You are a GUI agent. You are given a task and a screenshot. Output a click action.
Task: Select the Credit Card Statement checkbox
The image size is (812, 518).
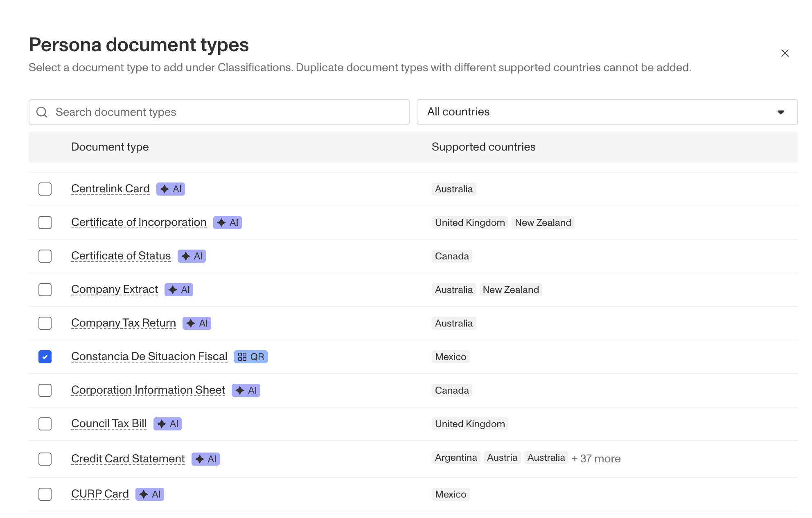coord(45,459)
